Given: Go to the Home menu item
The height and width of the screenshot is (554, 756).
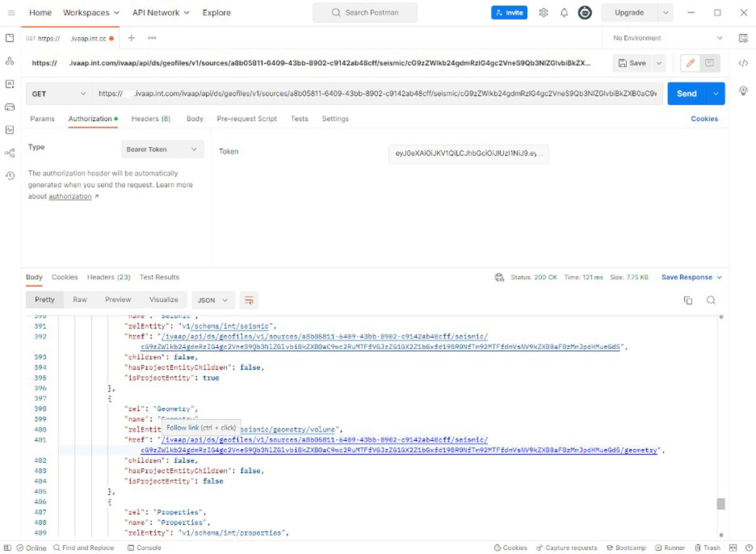Looking at the screenshot, I should [x=40, y=13].
